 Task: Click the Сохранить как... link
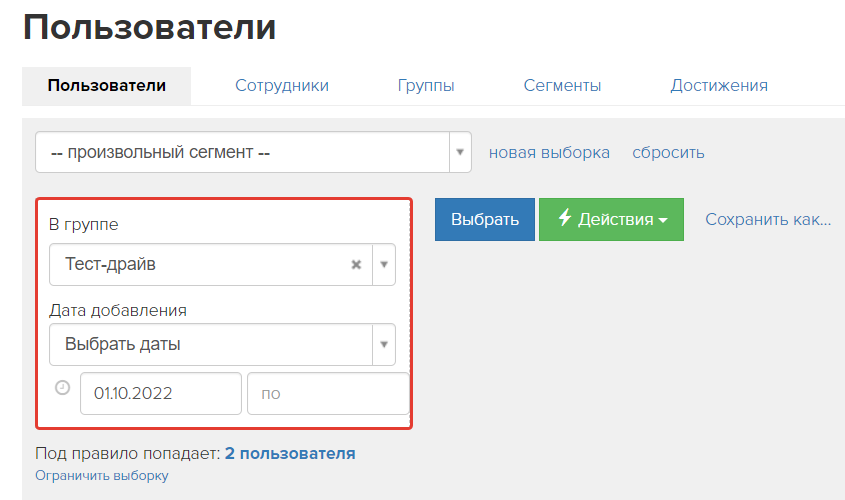coord(768,219)
